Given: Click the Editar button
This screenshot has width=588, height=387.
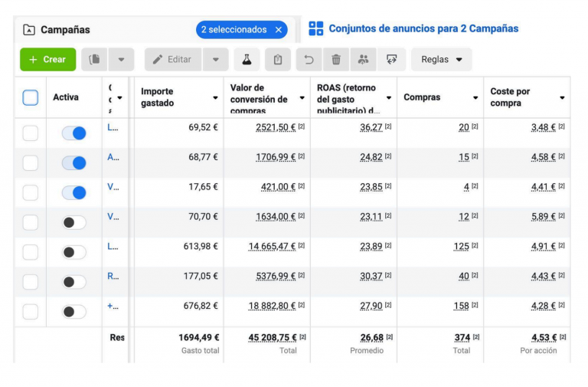Looking at the screenshot, I should pos(173,60).
